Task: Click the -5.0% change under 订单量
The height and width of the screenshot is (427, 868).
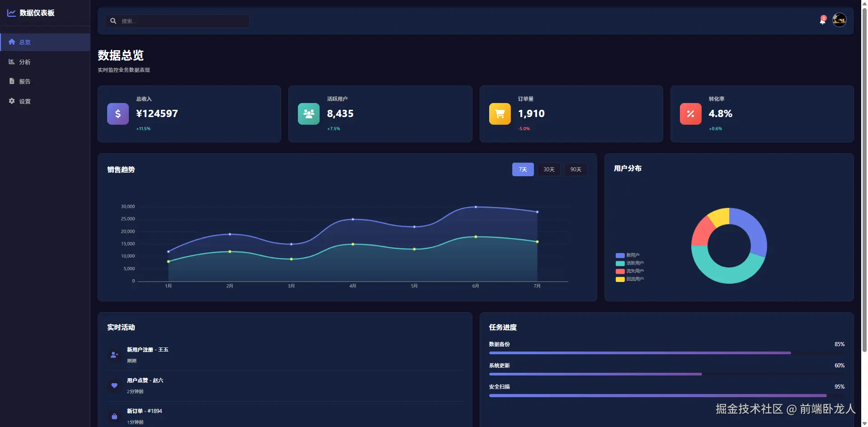Action: point(524,129)
